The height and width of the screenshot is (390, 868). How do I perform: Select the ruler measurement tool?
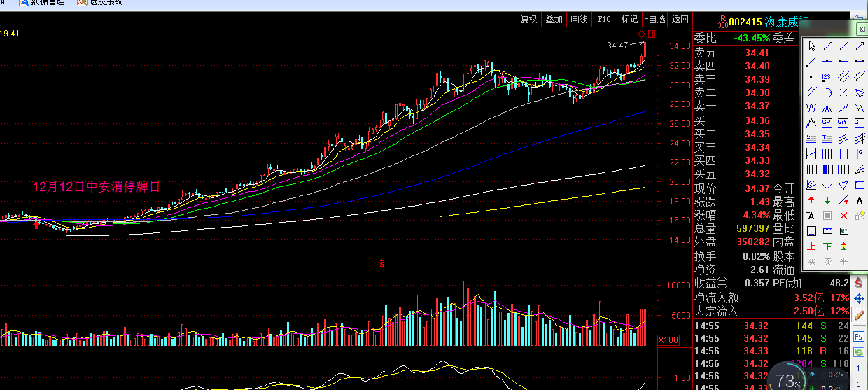point(827,230)
